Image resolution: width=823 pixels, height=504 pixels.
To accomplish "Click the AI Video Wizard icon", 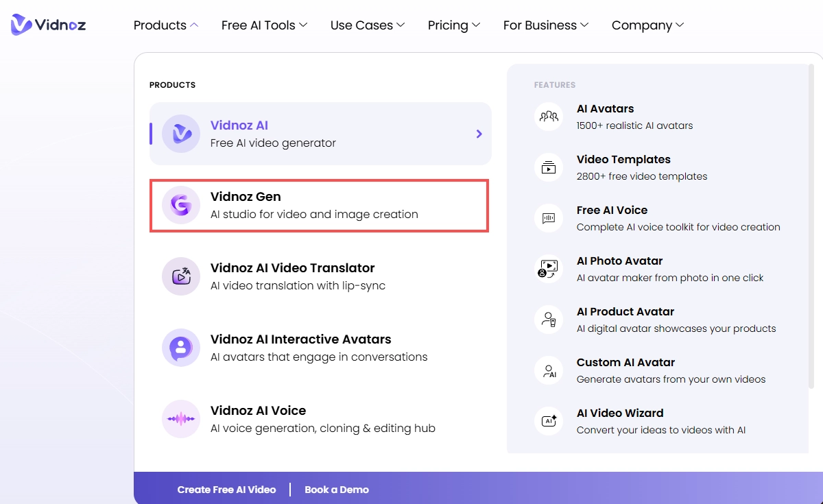I will 549,421.
